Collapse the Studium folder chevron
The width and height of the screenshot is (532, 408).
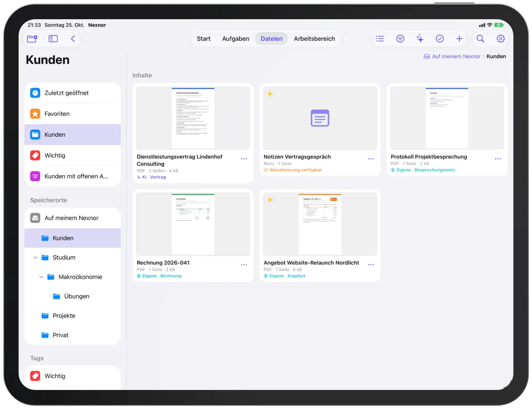pos(36,258)
